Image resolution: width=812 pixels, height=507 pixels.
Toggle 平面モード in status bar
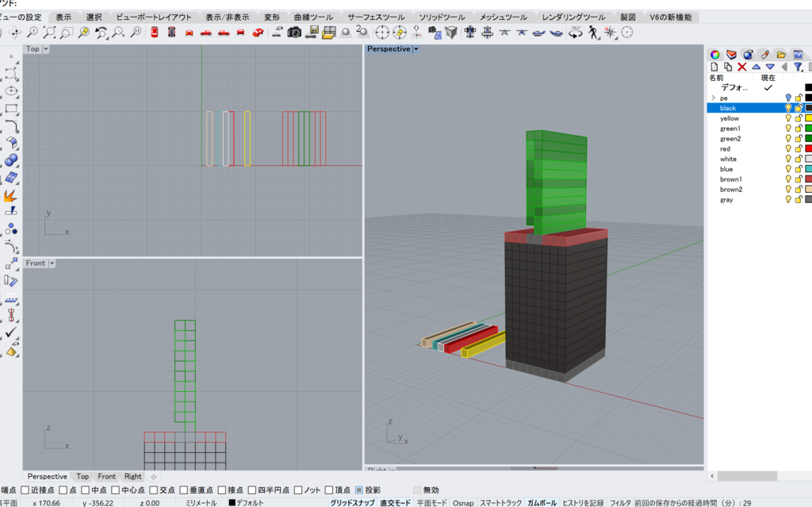tap(431, 503)
